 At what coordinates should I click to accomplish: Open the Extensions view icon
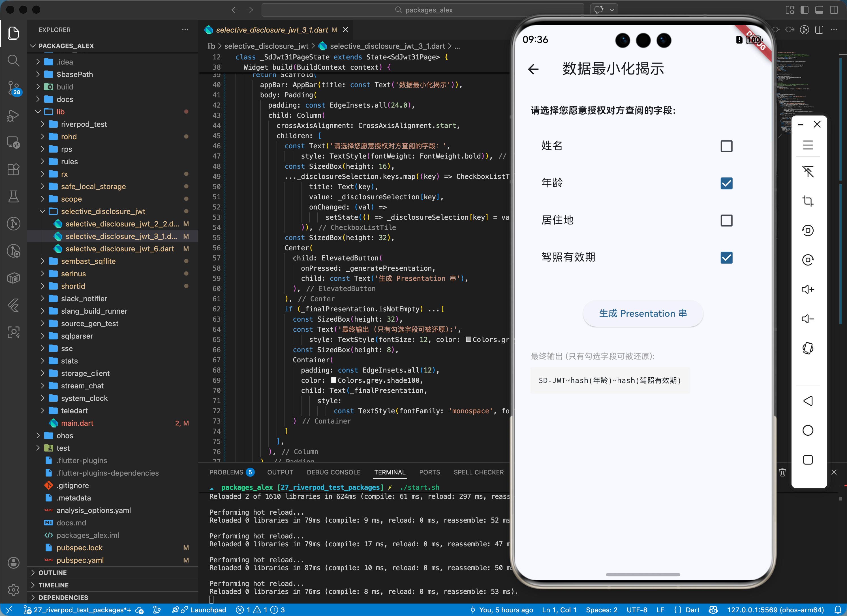[13, 170]
